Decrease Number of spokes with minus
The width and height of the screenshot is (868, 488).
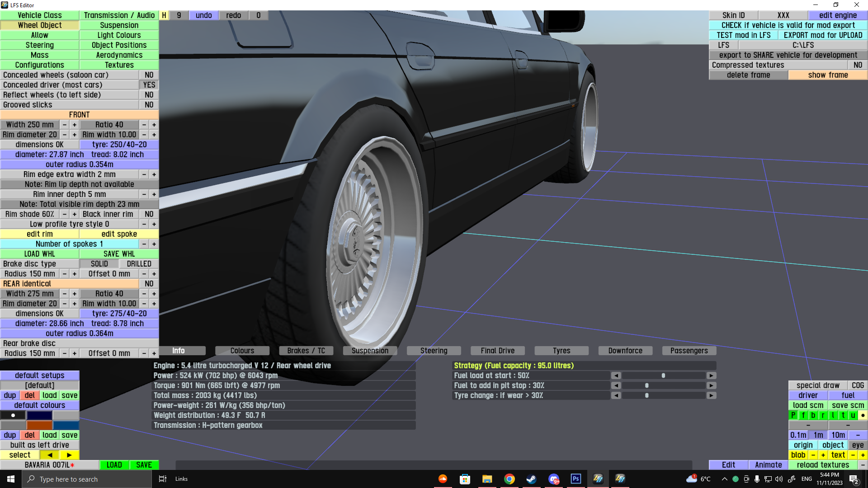144,244
